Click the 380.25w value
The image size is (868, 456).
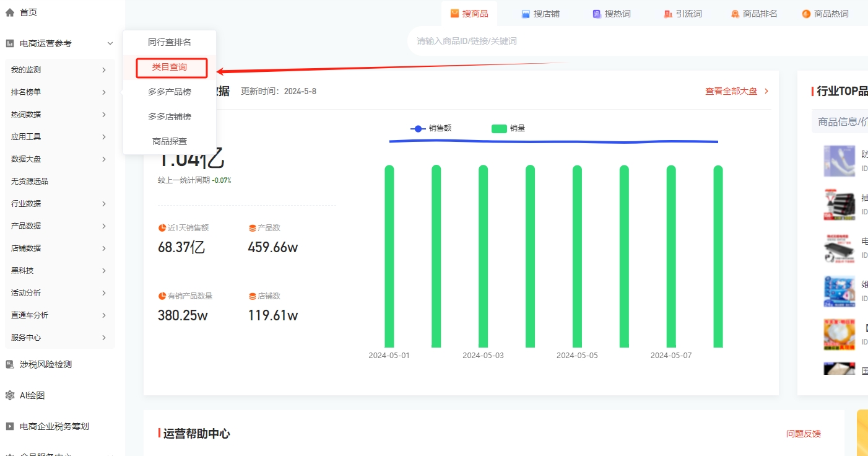(183, 315)
